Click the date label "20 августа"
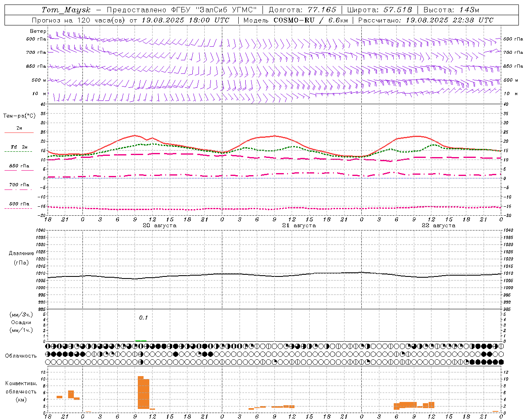The height and width of the screenshot is (420, 525). pyautogui.click(x=160, y=226)
